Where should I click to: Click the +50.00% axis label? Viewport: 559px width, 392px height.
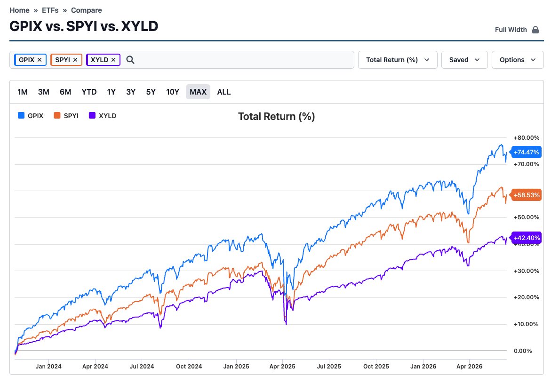coord(526,217)
